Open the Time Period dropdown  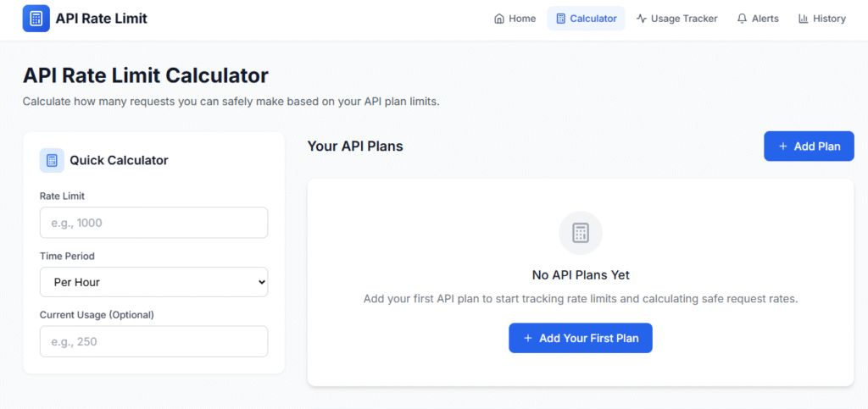153,282
